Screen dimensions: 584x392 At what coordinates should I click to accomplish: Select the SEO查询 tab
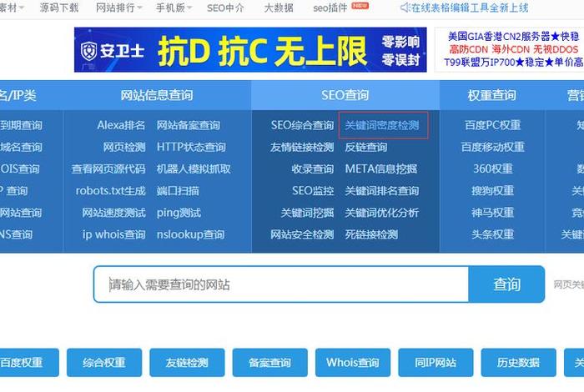point(345,95)
